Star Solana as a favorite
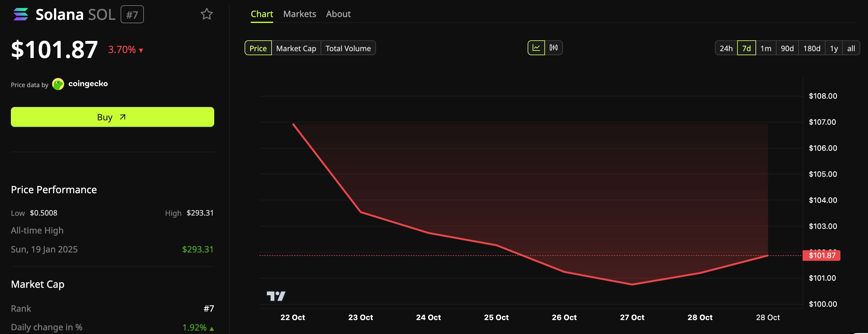Screen dimensions: 868x334 point(206,14)
